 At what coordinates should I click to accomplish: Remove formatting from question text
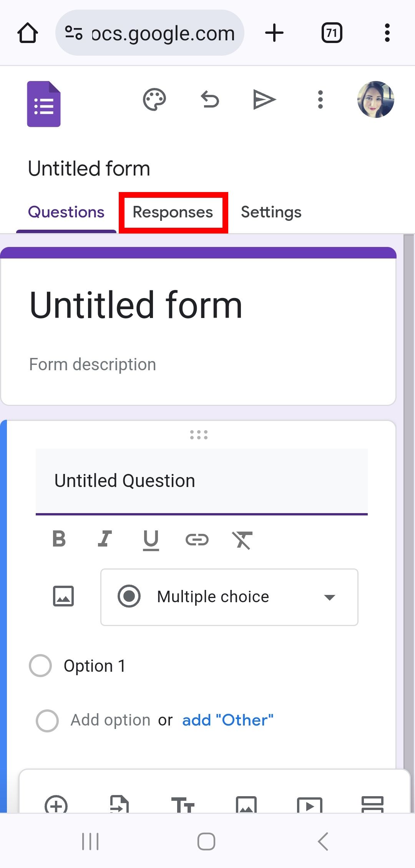click(x=242, y=540)
